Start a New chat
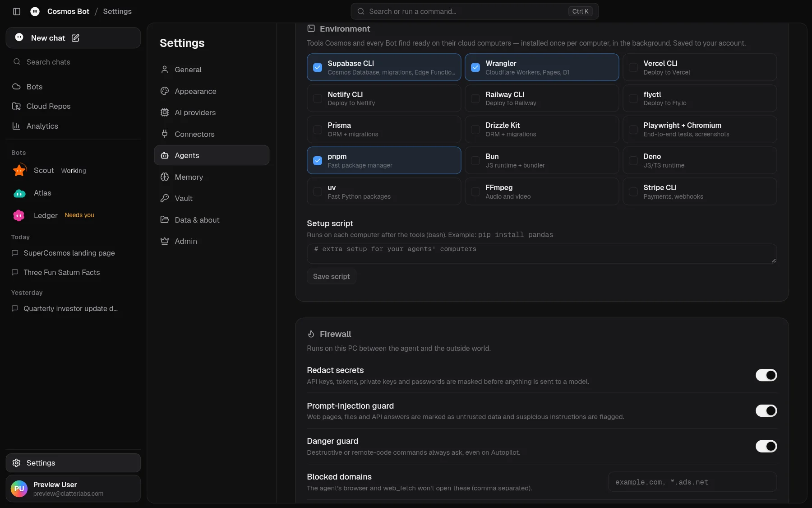Image resolution: width=812 pixels, height=508 pixels. pyautogui.click(x=73, y=38)
